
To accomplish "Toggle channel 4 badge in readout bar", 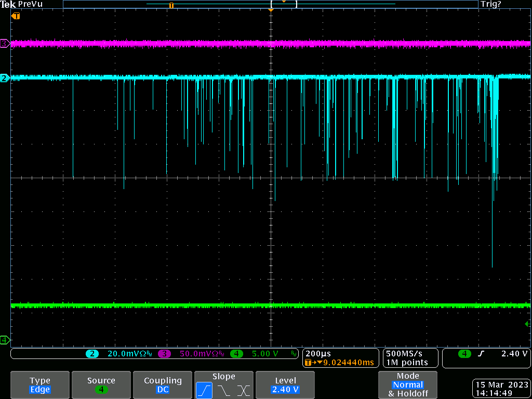I will pyautogui.click(x=236, y=354).
